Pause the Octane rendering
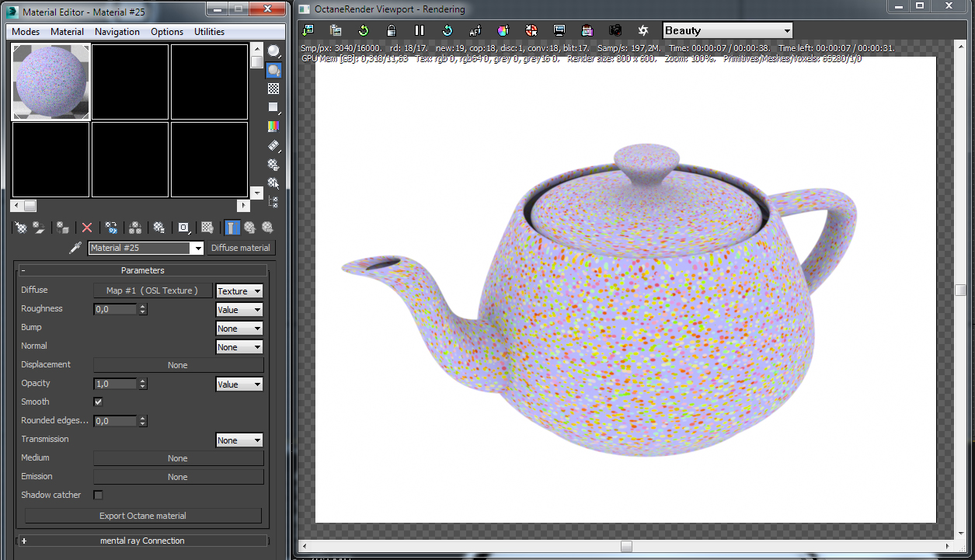975x560 pixels. pyautogui.click(x=420, y=30)
